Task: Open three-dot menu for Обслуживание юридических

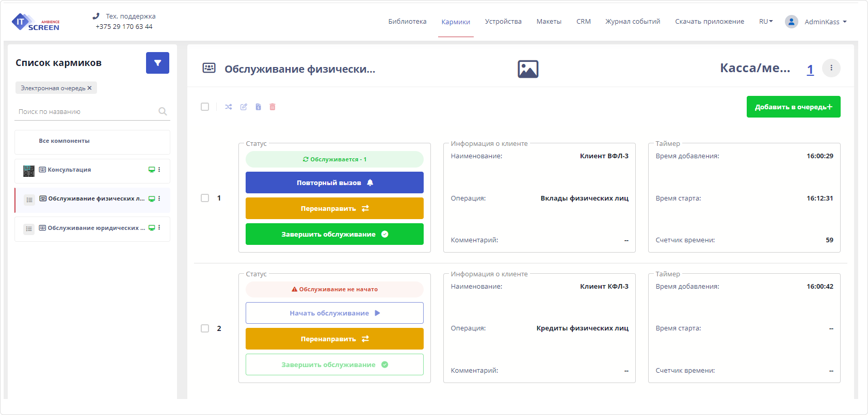Action: 159,227
